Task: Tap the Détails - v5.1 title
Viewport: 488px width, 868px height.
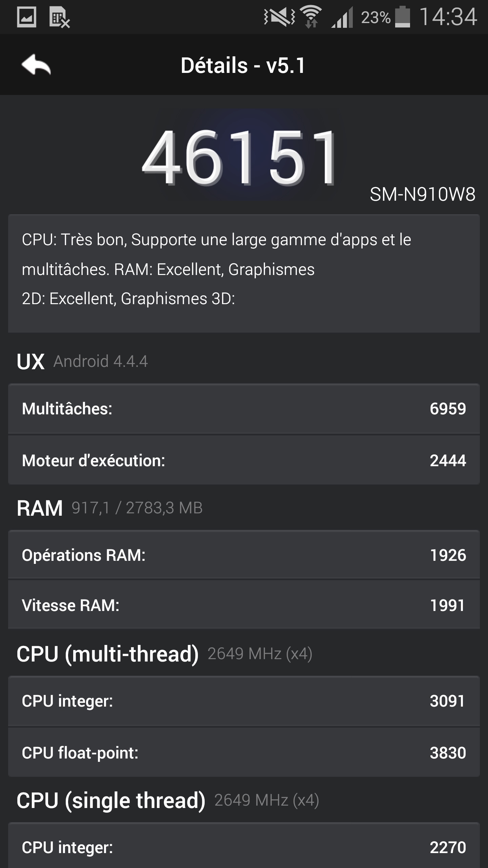Action: [x=243, y=65]
